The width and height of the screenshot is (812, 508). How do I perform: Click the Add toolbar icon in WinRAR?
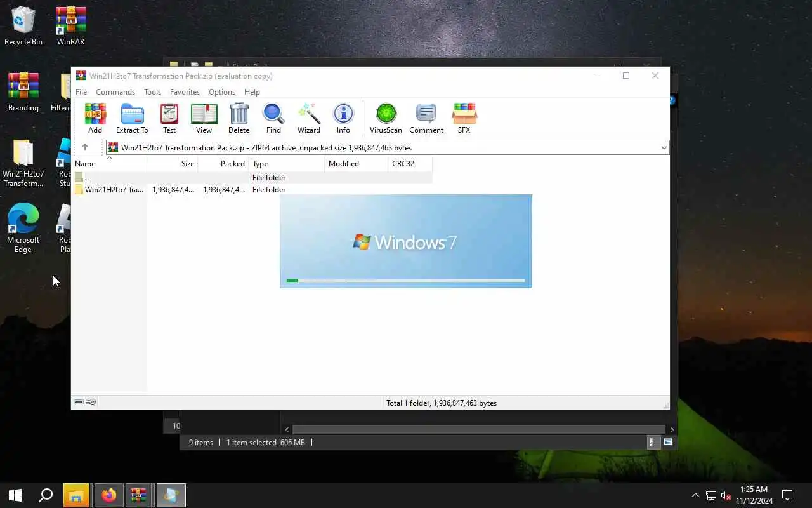tap(95, 119)
